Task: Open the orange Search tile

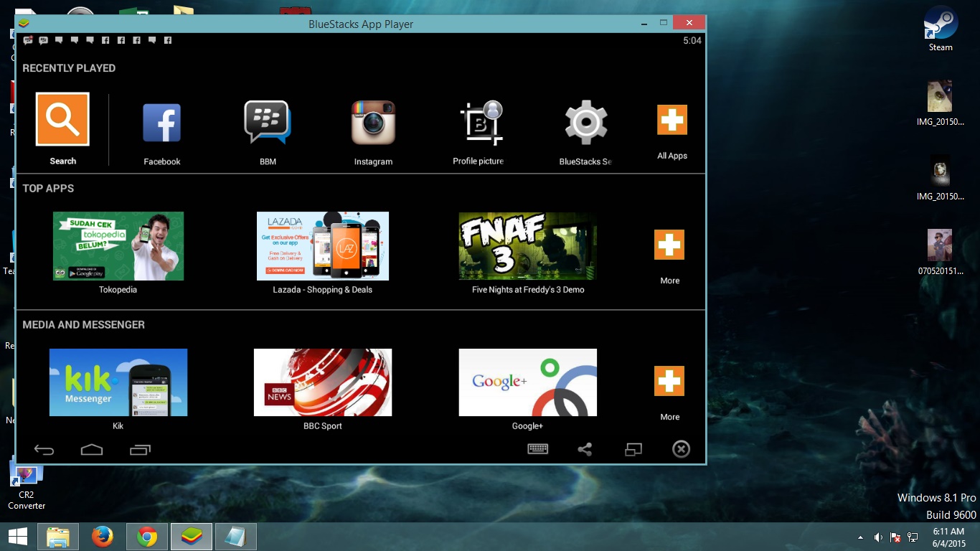Action: tap(62, 119)
